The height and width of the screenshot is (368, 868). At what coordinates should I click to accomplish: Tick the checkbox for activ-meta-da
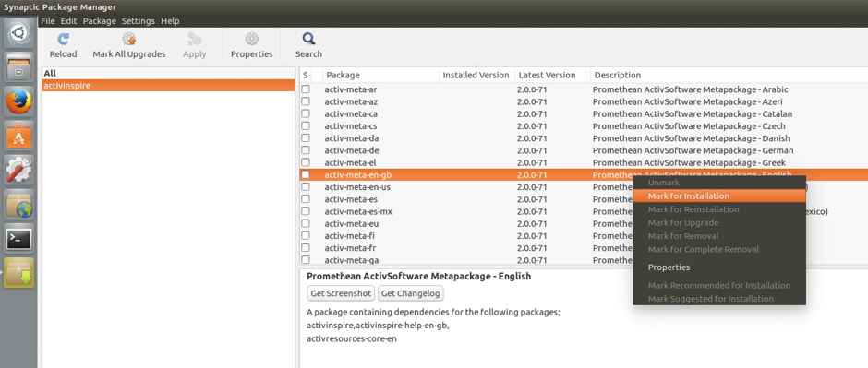(x=305, y=138)
